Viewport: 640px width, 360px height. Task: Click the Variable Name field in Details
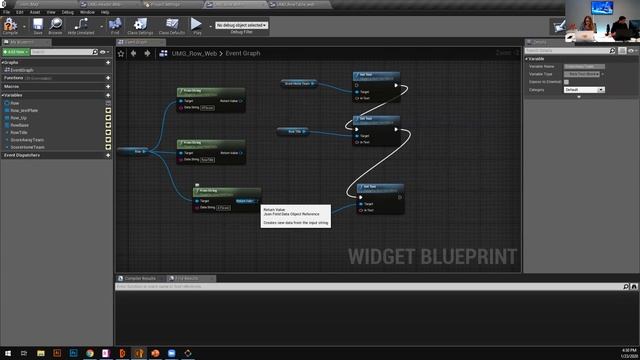[584, 67]
